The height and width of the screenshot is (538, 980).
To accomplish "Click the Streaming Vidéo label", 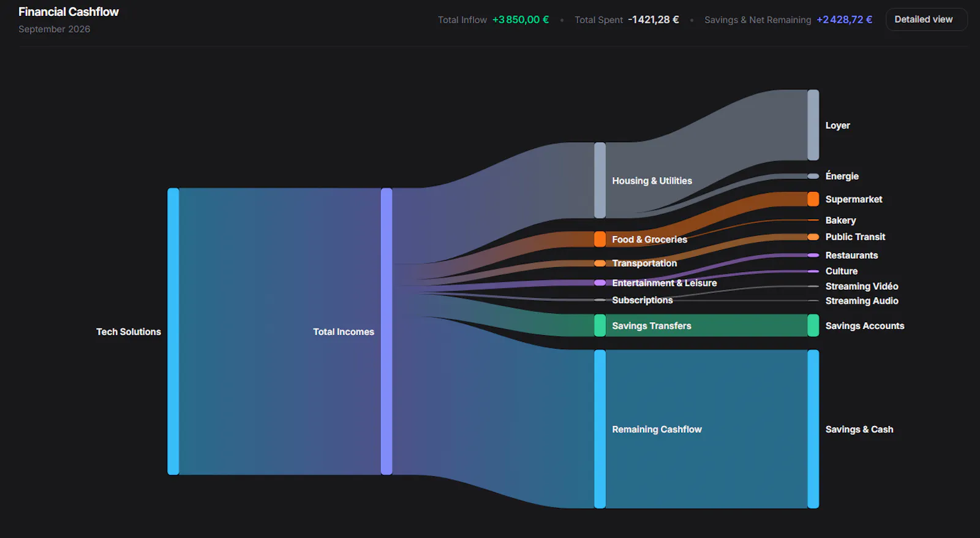I will pos(862,286).
